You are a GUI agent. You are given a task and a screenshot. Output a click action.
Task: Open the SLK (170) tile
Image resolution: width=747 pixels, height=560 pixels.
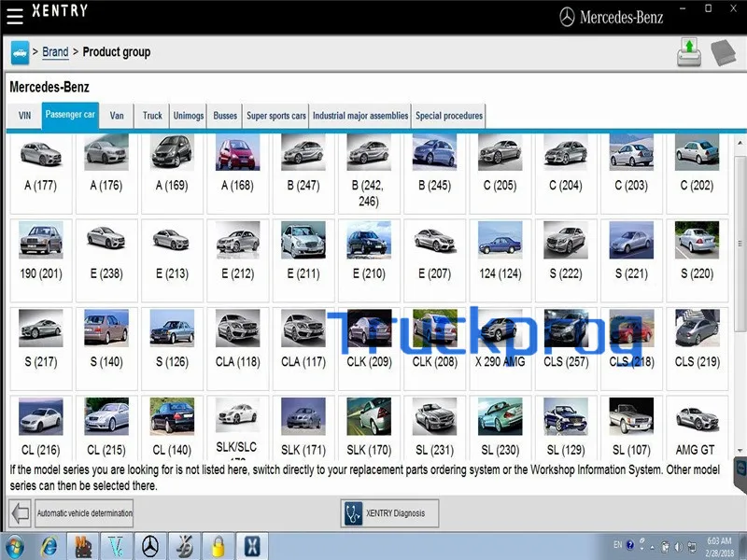point(369,427)
